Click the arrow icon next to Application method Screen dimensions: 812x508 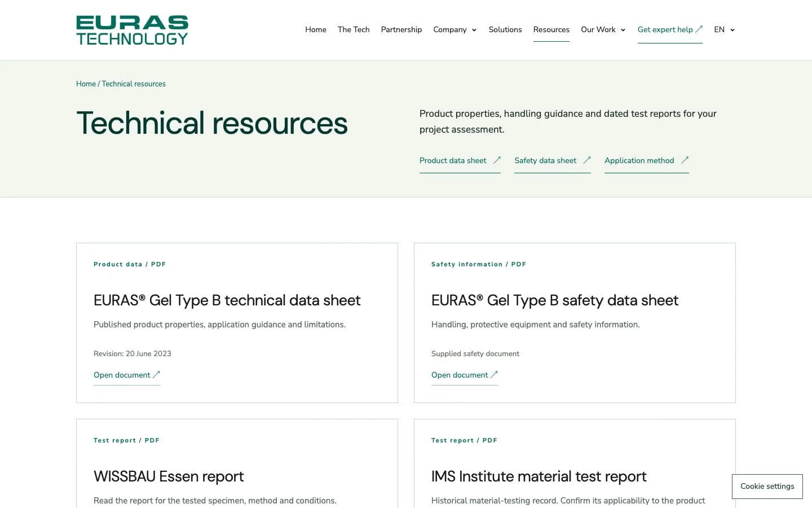[685, 160]
